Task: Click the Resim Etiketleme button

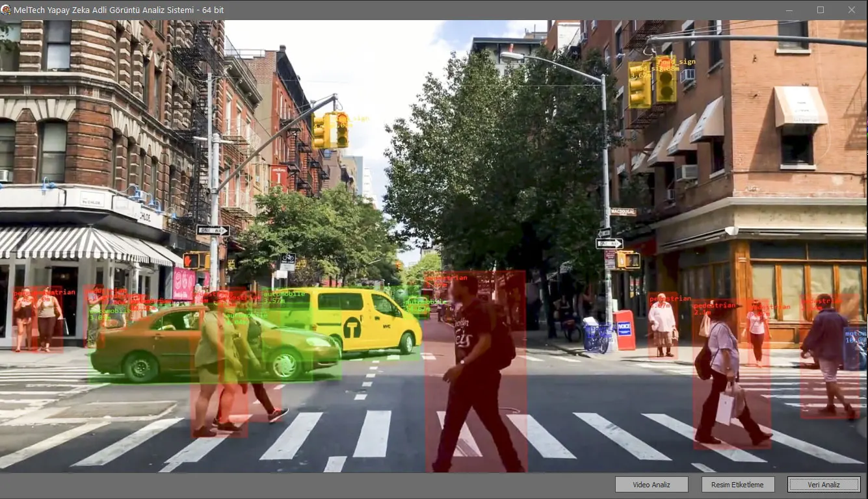Action: pyautogui.click(x=738, y=485)
